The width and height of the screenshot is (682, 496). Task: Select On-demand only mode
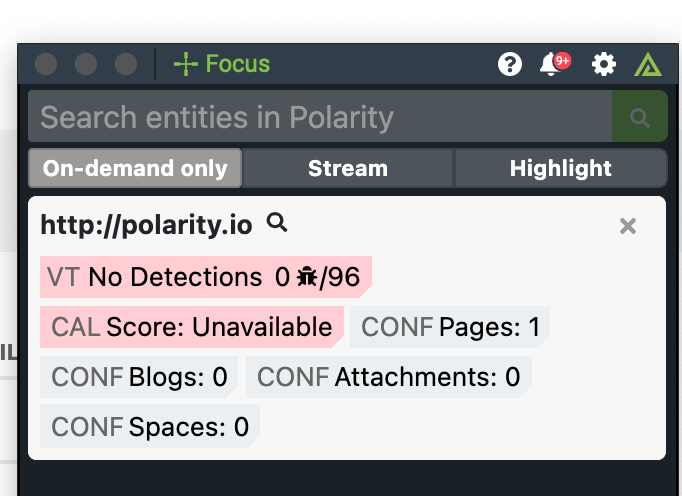coord(135,168)
